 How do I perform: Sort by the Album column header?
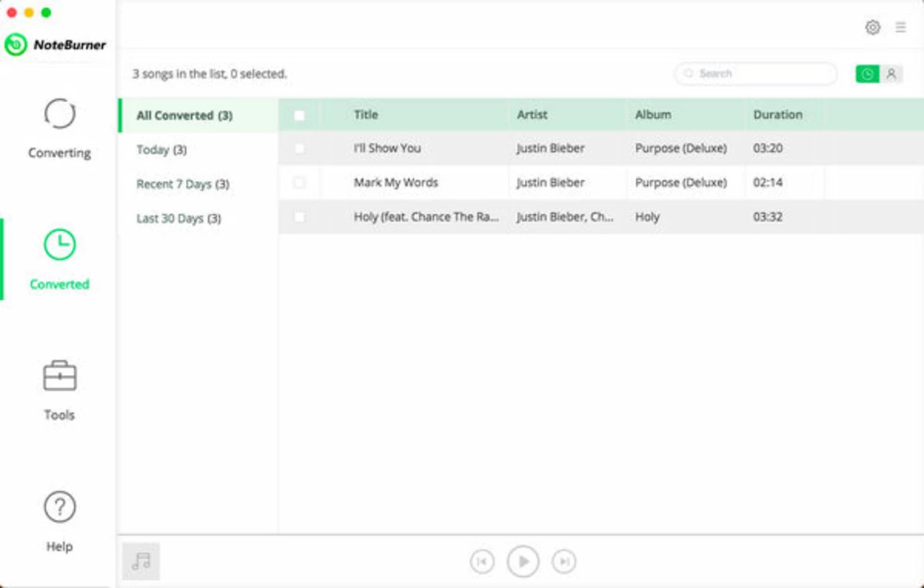(x=653, y=115)
